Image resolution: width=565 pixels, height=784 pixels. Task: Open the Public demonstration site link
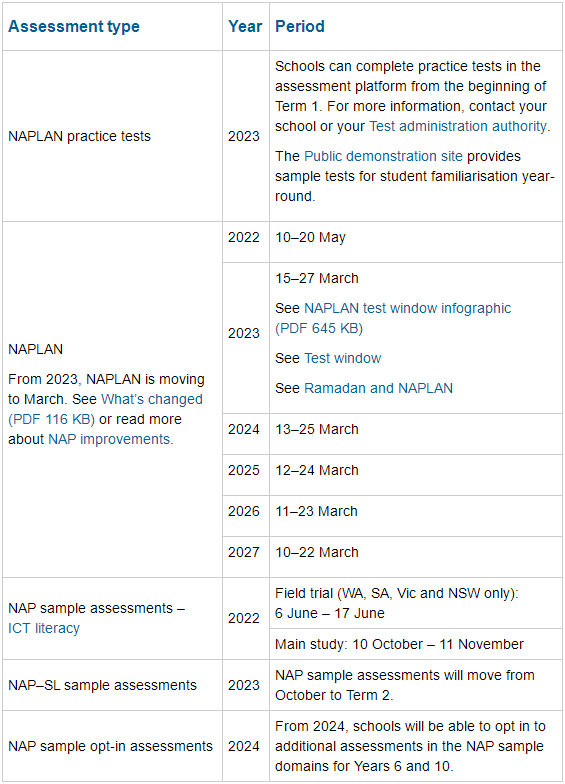(x=383, y=156)
